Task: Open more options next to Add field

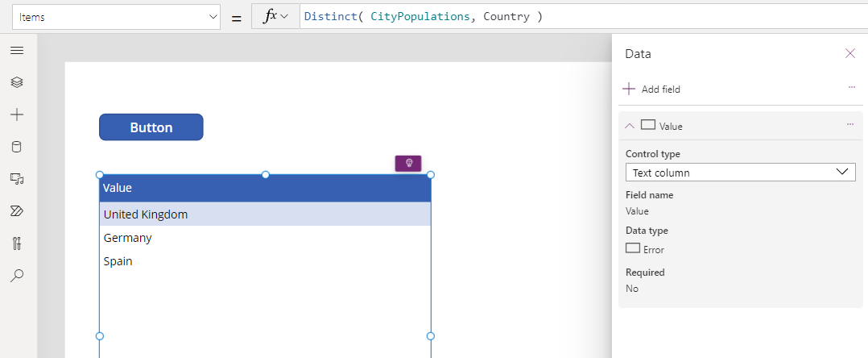Action: [x=851, y=87]
